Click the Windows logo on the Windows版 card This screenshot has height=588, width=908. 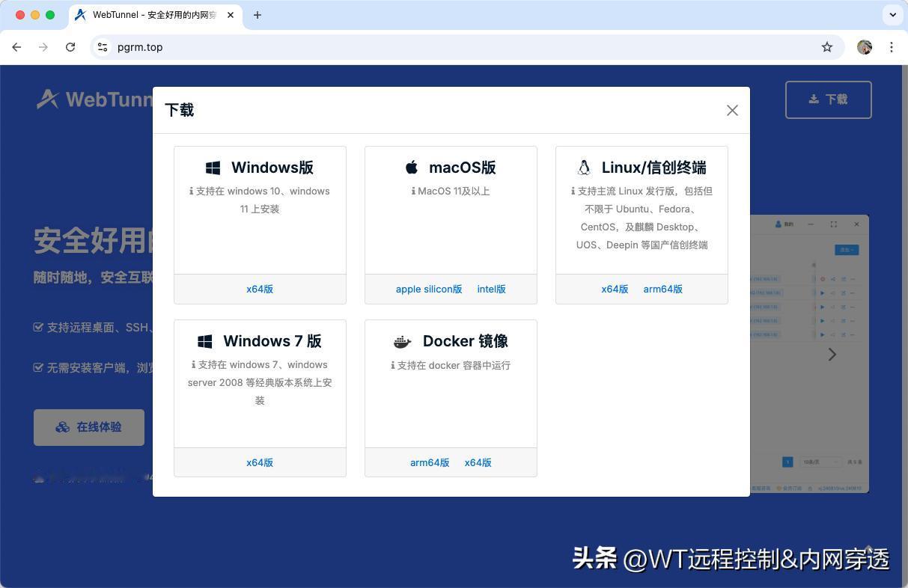(213, 168)
